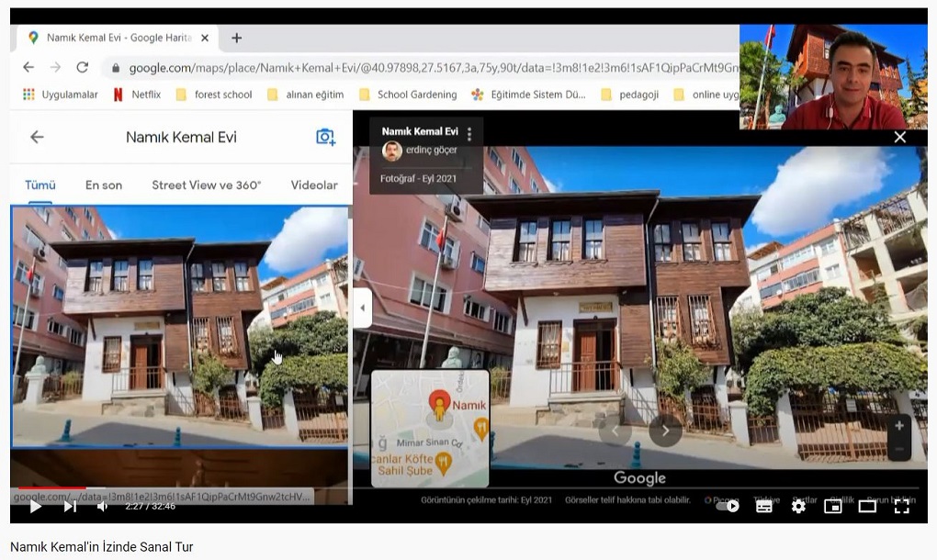Reload the Google Maps page

coord(83,67)
